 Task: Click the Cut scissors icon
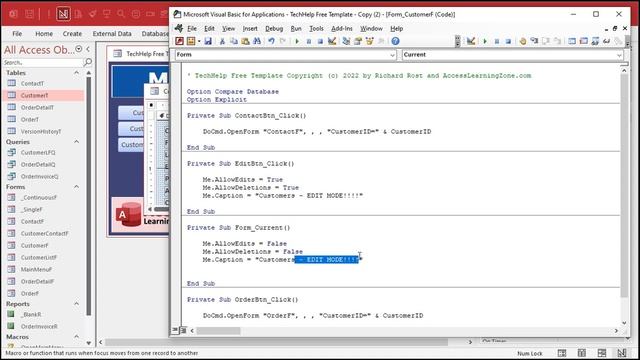[x=222, y=41]
